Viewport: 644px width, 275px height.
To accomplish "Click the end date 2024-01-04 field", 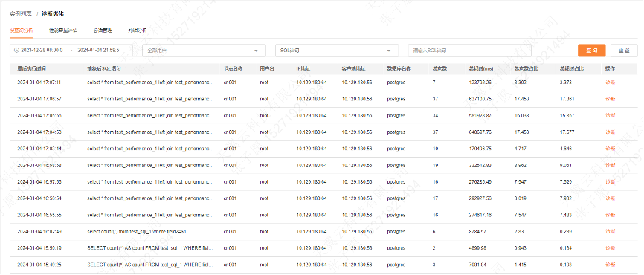I will [x=99, y=51].
